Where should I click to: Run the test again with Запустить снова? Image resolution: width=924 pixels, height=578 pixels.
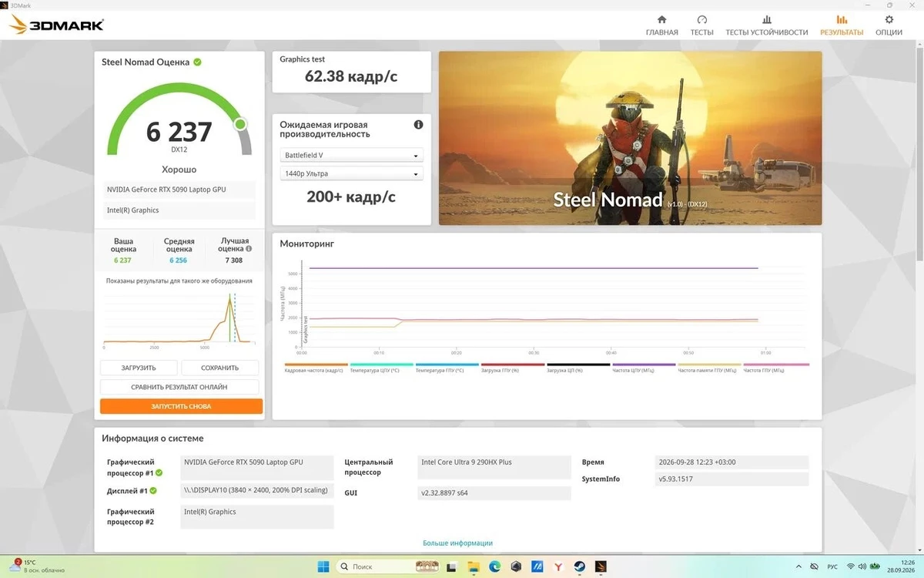(x=181, y=406)
